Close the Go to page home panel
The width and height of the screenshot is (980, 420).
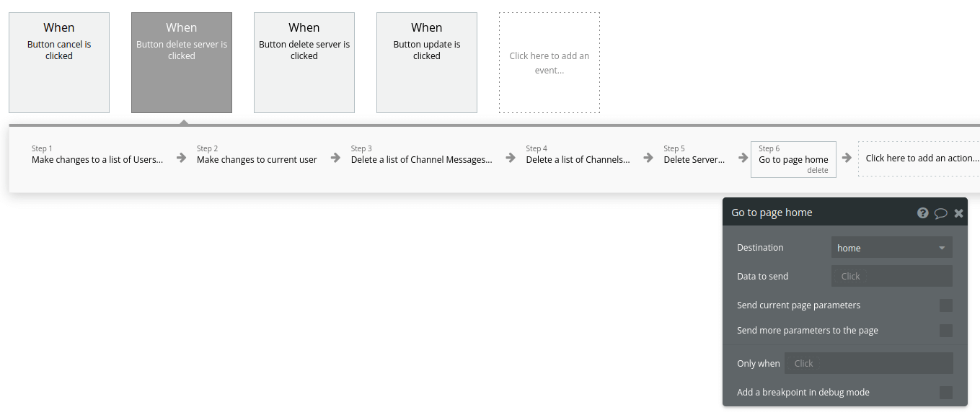pyautogui.click(x=958, y=213)
